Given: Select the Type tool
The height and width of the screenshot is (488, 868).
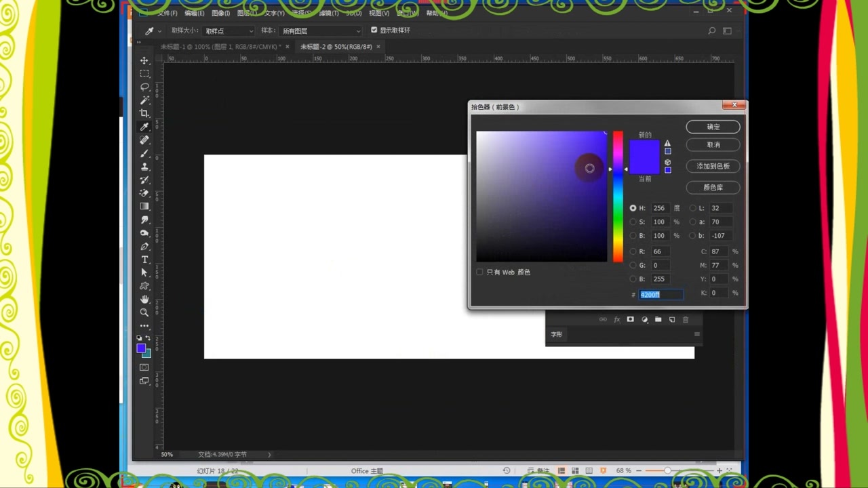Looking at the screenshot, I should click(x=144, y=260).
